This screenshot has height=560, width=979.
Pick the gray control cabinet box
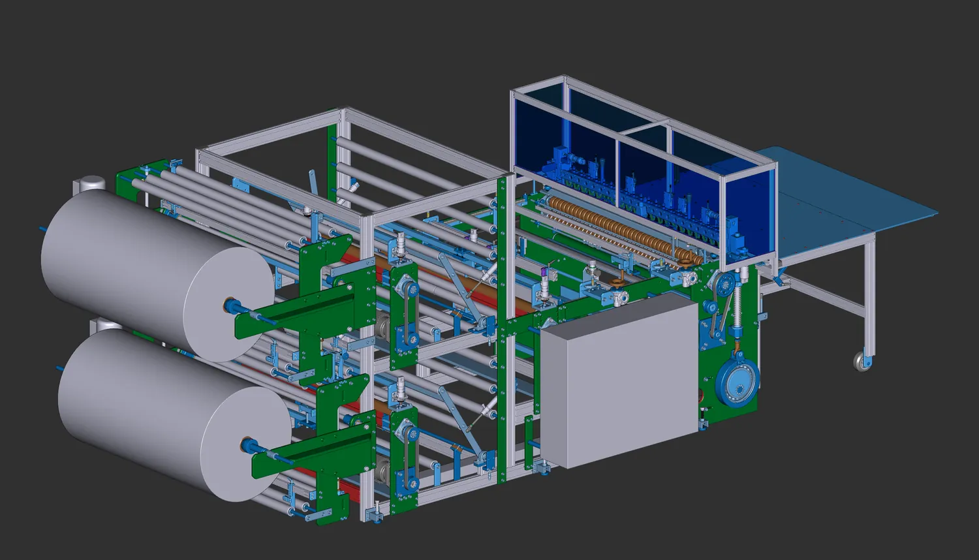[620, 380]
